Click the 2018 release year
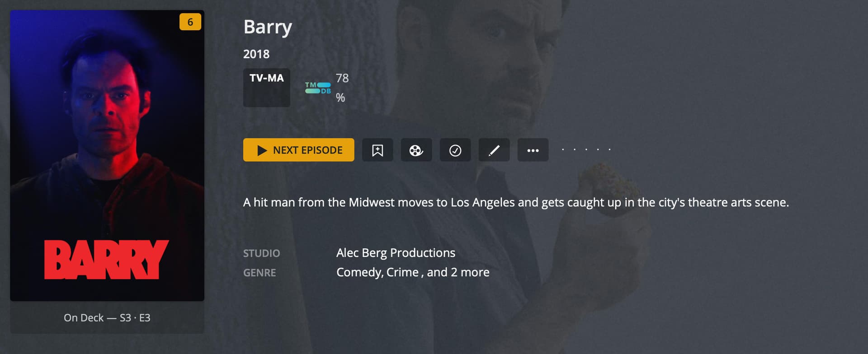 click(x=256, y=54)
